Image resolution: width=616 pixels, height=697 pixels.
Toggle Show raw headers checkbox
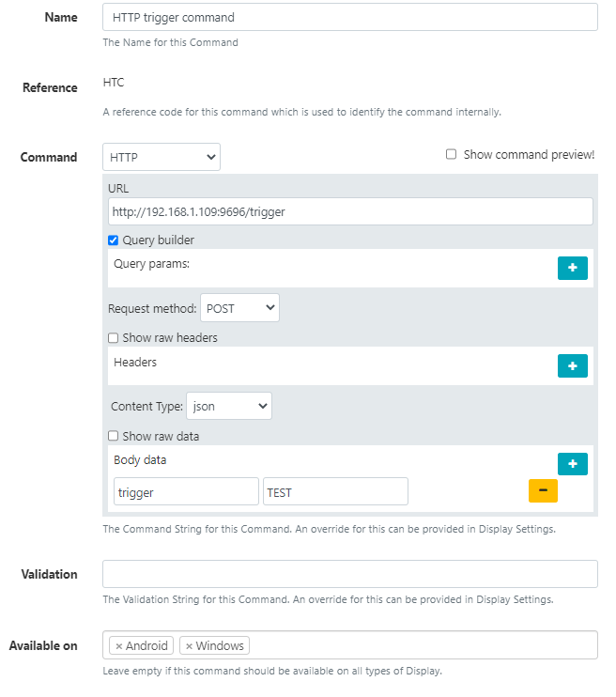pyautogui.click(x=114, y=338)
